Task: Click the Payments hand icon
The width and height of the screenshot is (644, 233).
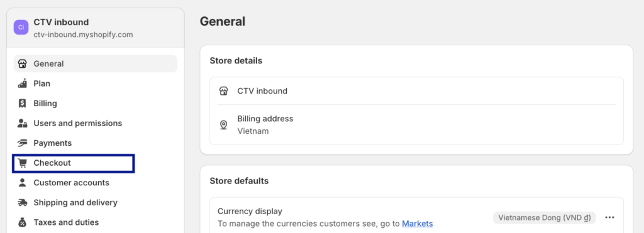Action: (22, 143)
